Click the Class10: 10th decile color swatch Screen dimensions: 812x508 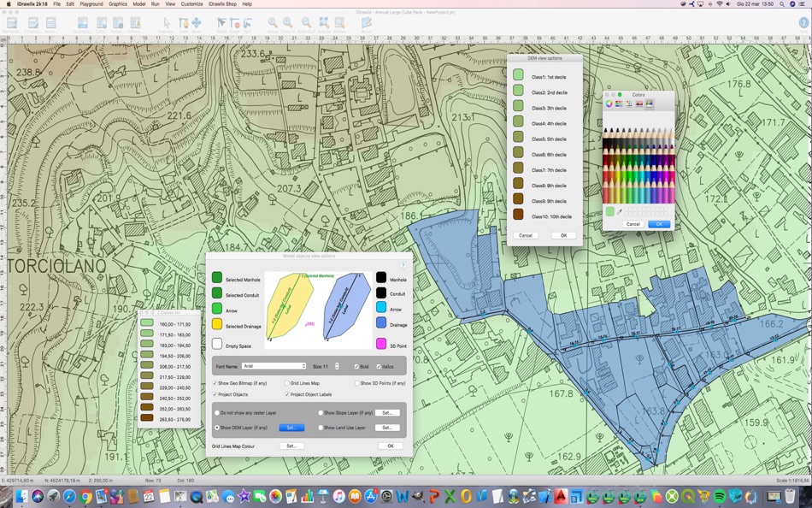[x=518, y=215]
